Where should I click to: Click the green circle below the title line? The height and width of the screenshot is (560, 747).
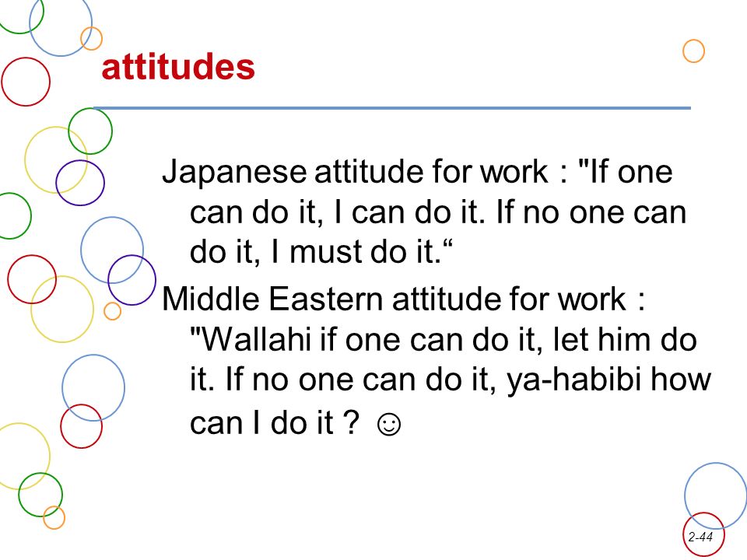(90, 131)
